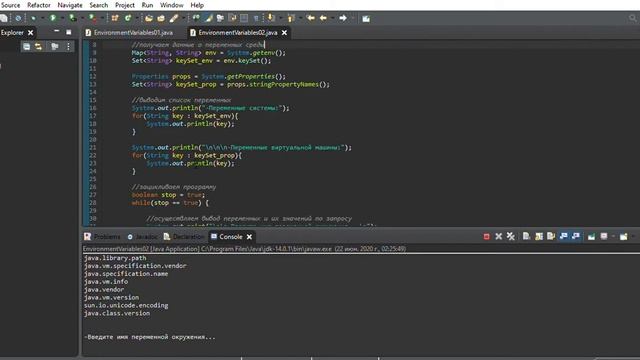Minimize the Explorer panel
Image resolution: width=640 pixels, height=360 pixels.
click(x=56, y=32)
